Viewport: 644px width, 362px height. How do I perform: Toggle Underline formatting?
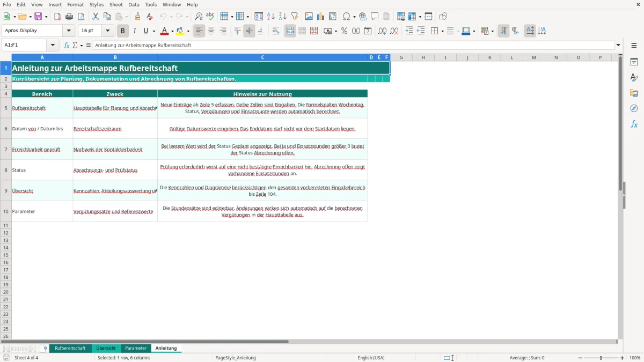coord(145,31)
